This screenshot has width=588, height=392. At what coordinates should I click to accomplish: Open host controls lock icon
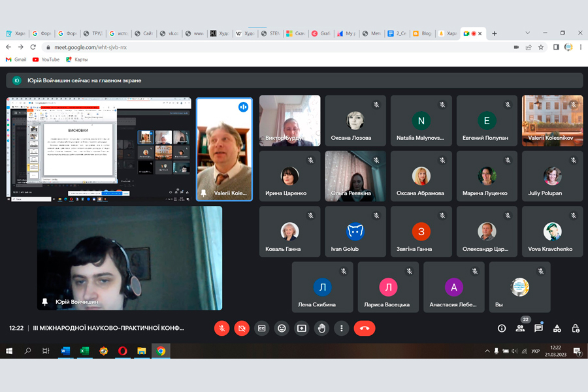pyautogui.click(x=576, y=329)
